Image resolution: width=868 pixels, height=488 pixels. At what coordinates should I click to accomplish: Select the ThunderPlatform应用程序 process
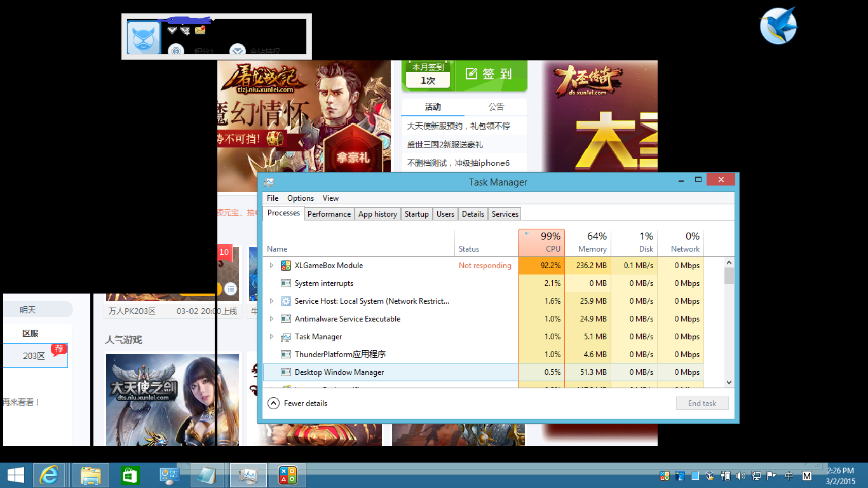484,355
